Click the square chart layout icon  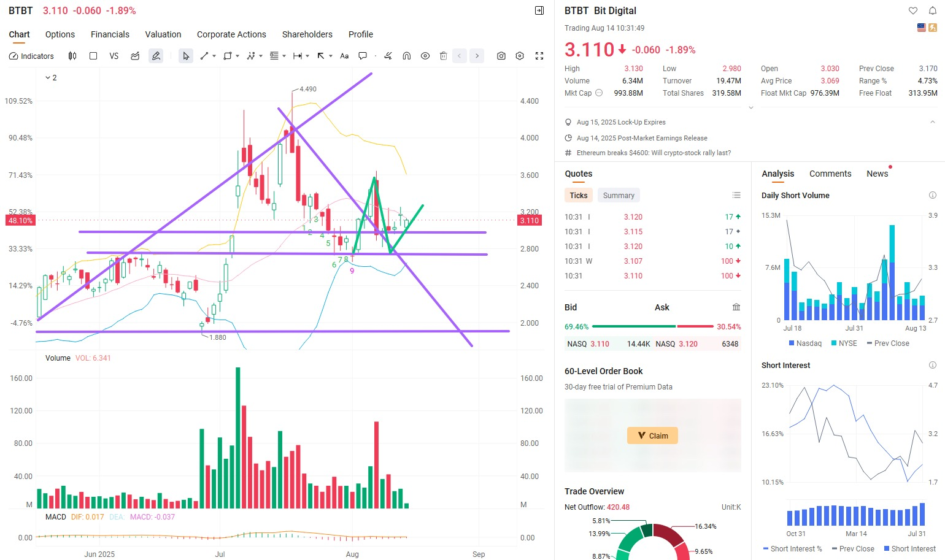pyautogui.click(x=93, y=56)
